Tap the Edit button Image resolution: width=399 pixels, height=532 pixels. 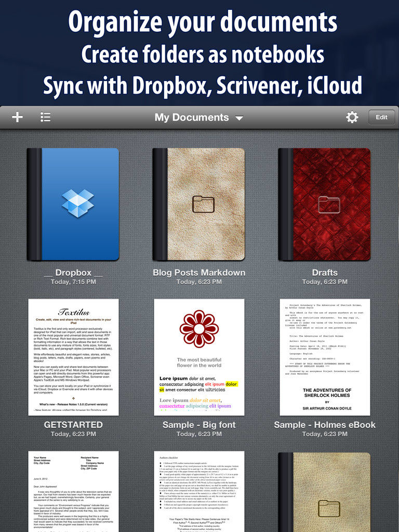(381, 117)
